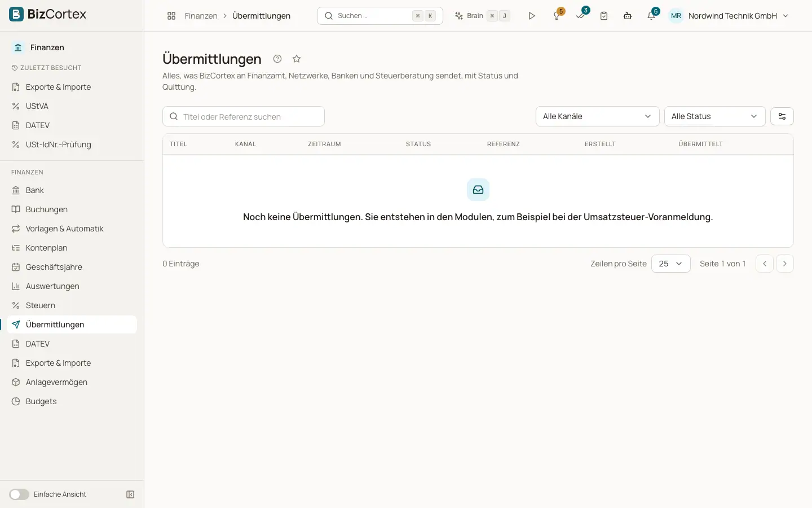Click the Zeitraum column header
Image resolution: width=812 pixels, height=508 pixels.
pos(324,144)
